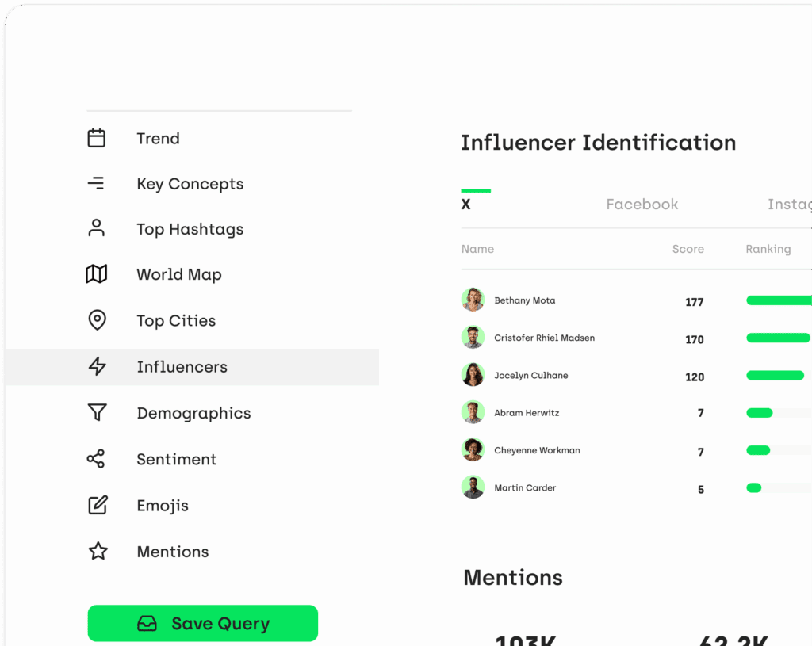Click the location pin icon for Top Cities
This screenshot has width=812, height=646.
[96, 320]
